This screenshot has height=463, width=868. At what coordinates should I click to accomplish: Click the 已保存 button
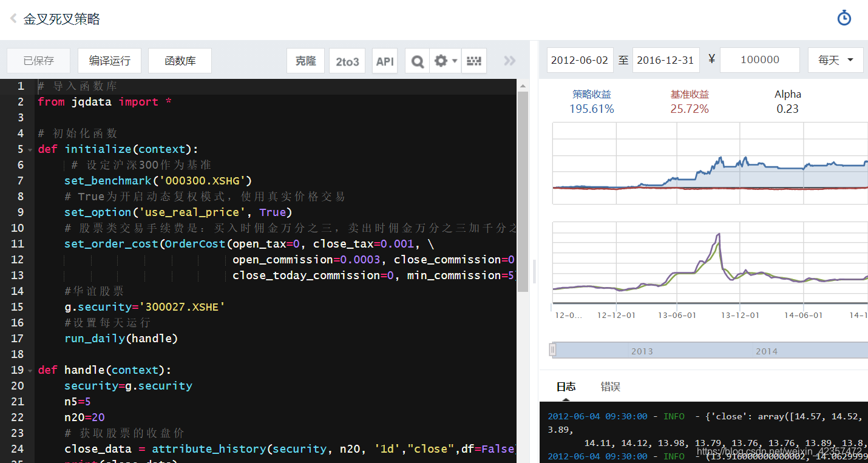click(x=39, y=61)
